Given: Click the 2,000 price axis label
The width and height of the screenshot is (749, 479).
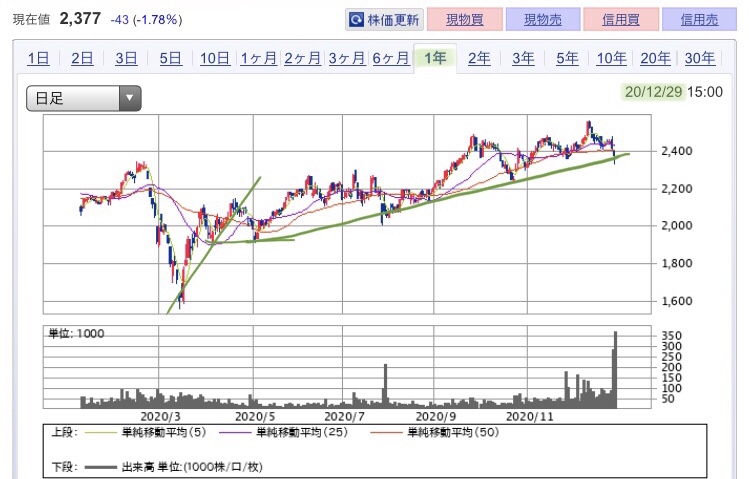Looking at the screenshot, I should coord(676,225).
